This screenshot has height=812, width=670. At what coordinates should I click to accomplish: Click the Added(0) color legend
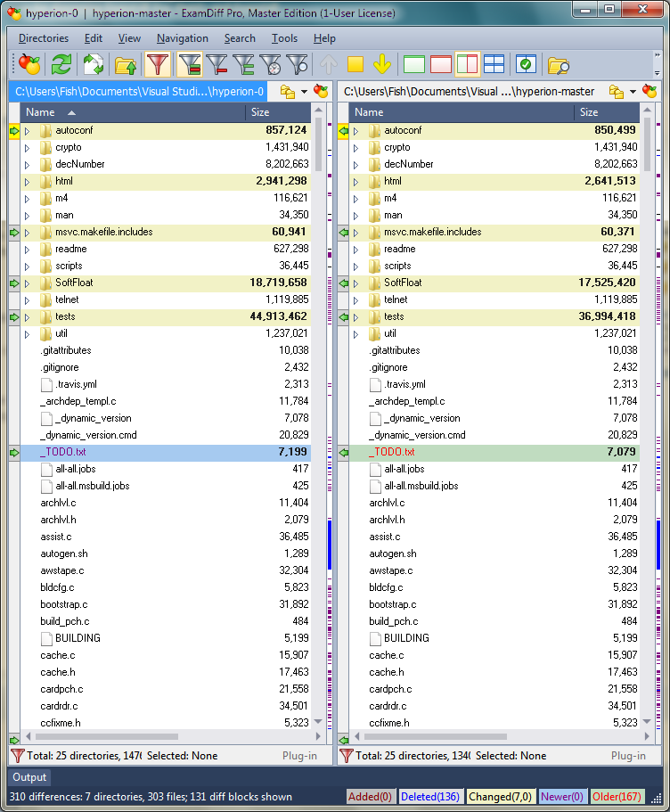370,797
